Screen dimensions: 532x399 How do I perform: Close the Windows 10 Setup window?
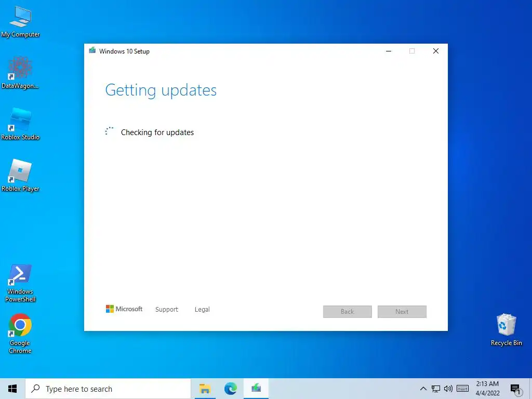pyautogui.click(x=436, y=51)
